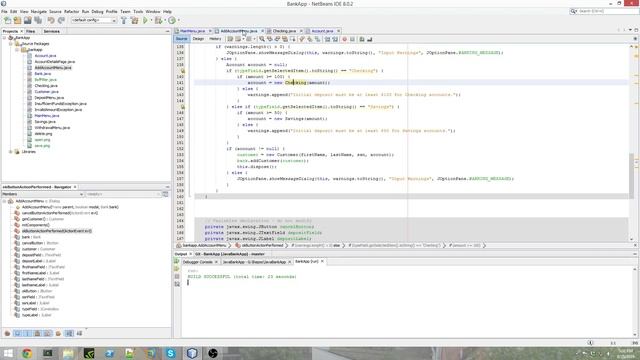The image size is (640, 360).
Task: Open the Tools menu
Action: pyautogui.click(x=138, y=11)
